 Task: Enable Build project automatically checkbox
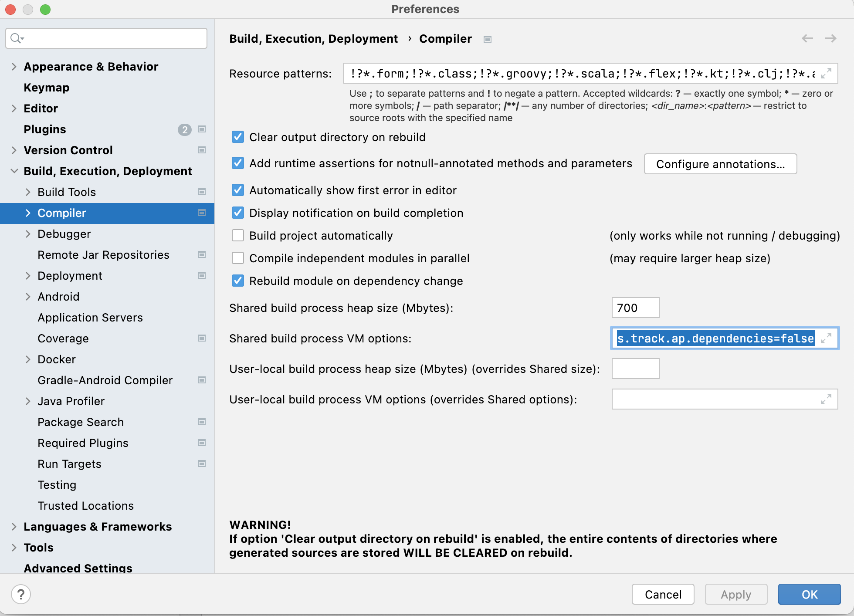tap(238, 236)
